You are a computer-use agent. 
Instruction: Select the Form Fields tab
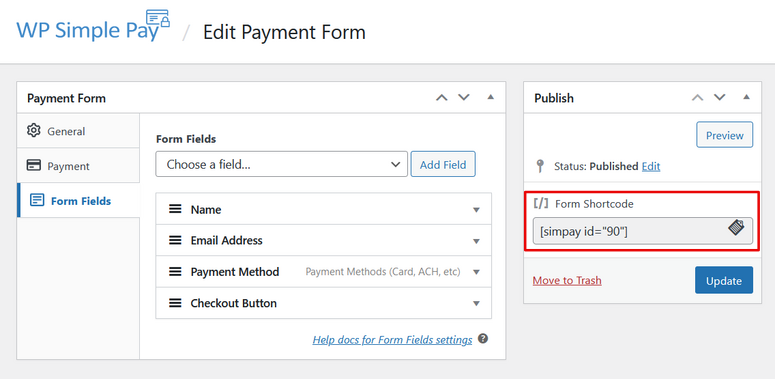79,200
